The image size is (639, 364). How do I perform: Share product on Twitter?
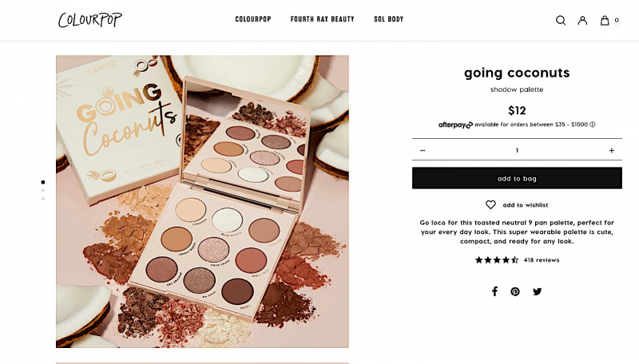tap(537, 291)
